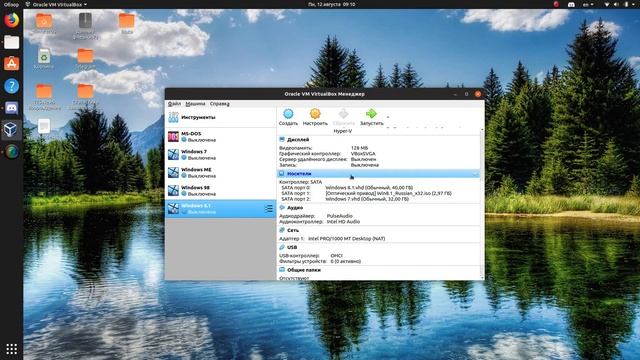Click the VirtualBox Manager window title bar
The width and height of the screenshot is (640, 360).
pos(324,94)
